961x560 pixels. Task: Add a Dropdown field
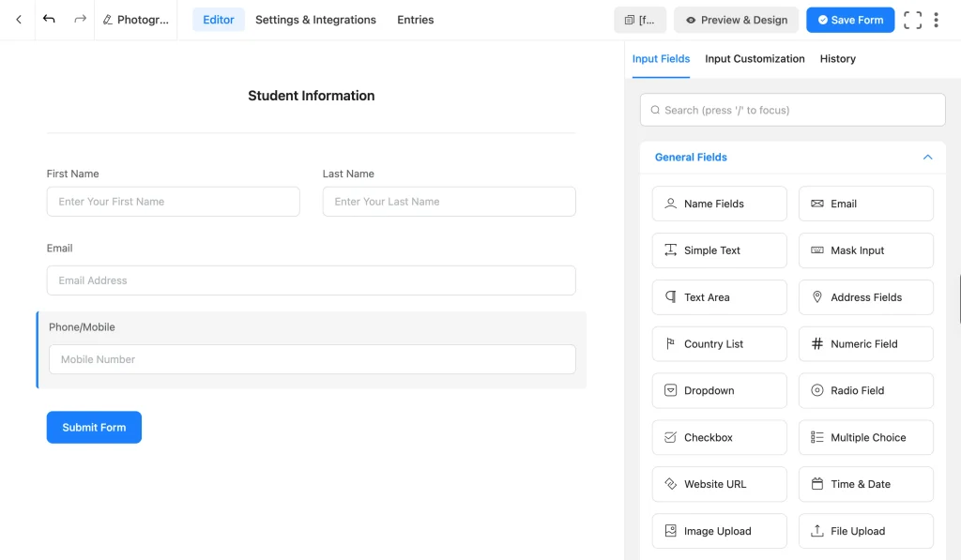(719, 390)
